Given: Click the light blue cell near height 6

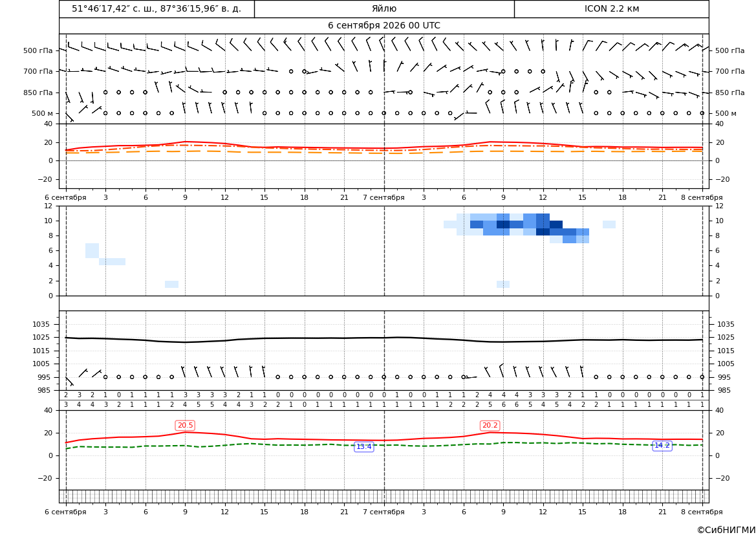Looking at the screenshot, I should (92, 250).
